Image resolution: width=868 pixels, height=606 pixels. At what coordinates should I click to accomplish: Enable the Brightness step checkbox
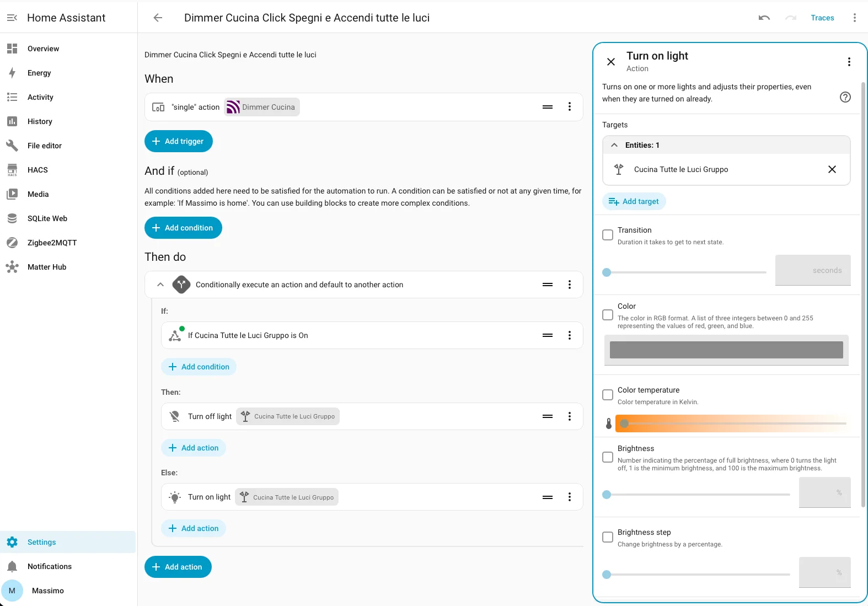tap(608, 537)
